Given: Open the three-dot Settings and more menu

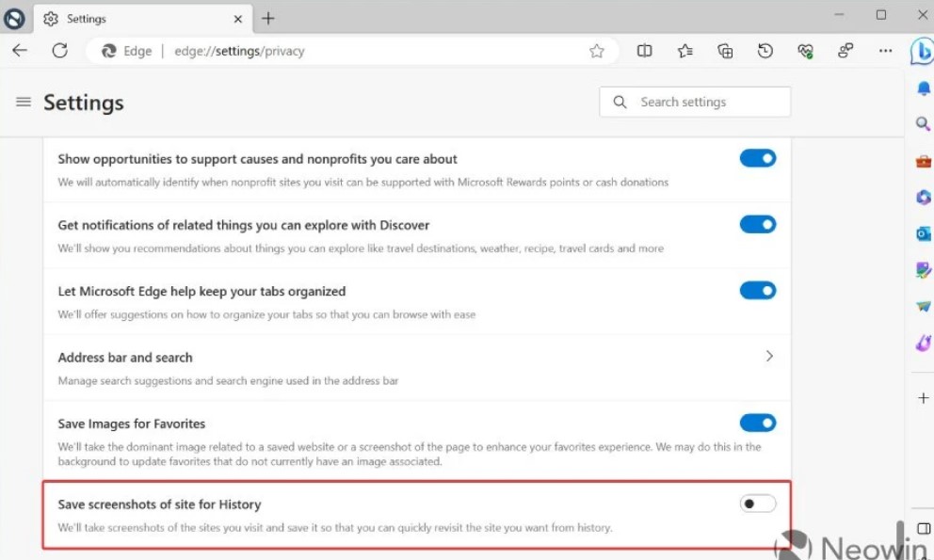Looking at the screenshot, I should 885,51.
